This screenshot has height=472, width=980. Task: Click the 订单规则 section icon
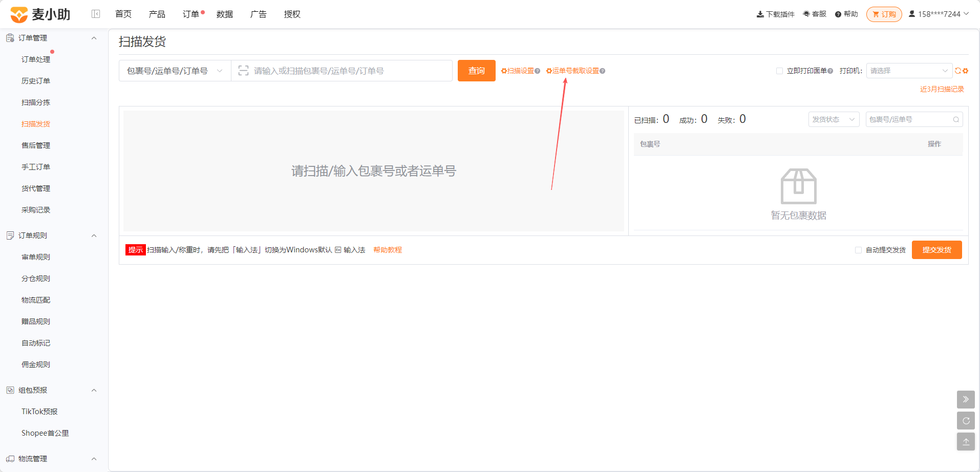10,235
